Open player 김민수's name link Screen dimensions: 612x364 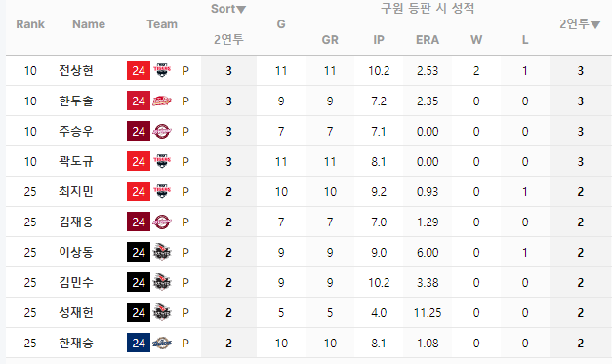pos(76,282)
